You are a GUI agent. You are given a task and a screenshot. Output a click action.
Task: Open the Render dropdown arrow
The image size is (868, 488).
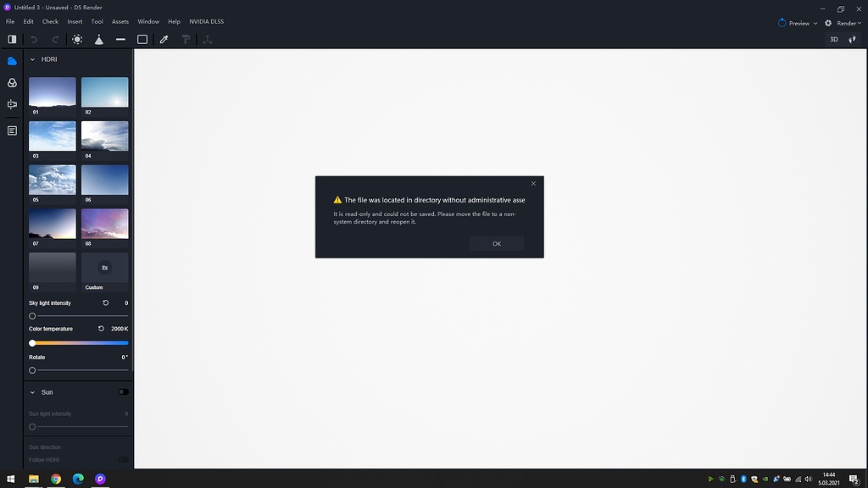click(x=860, y=23)
